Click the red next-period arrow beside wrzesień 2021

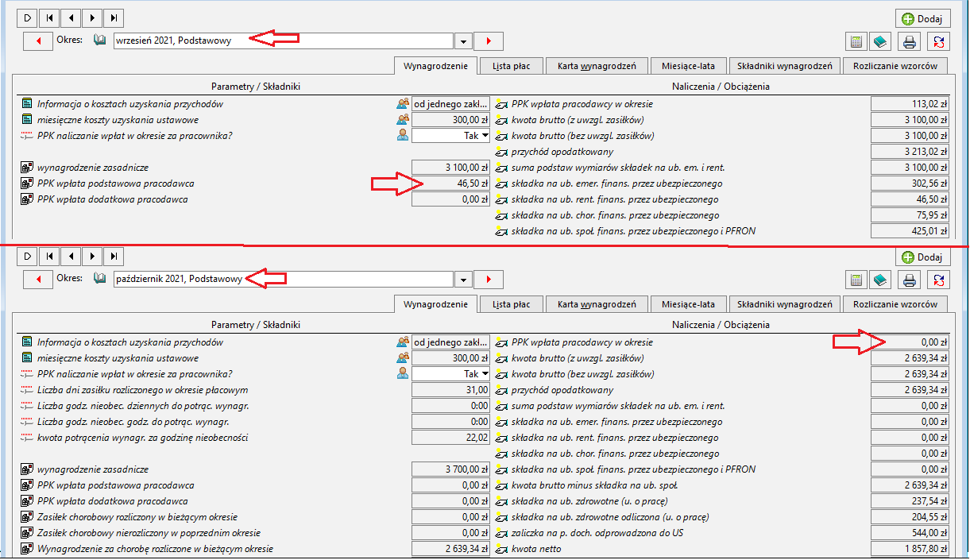coord(489,41)
